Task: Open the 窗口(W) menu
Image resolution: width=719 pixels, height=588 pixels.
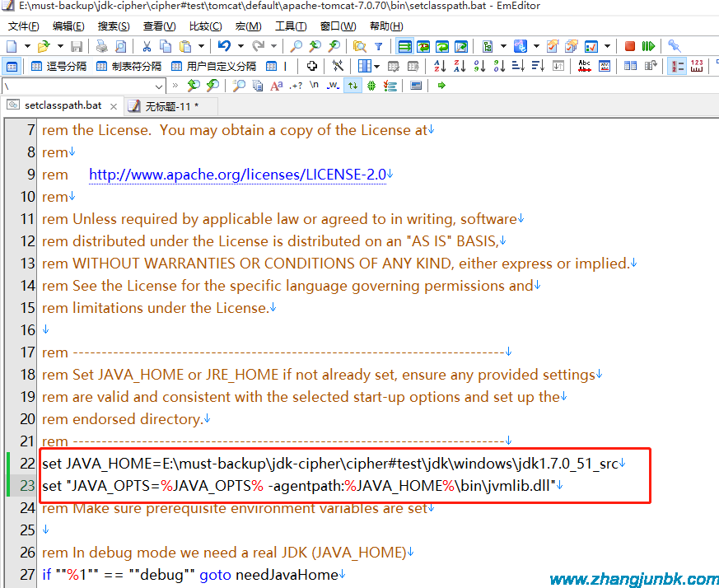Action: pyautogui.click(x=338, y=26)
